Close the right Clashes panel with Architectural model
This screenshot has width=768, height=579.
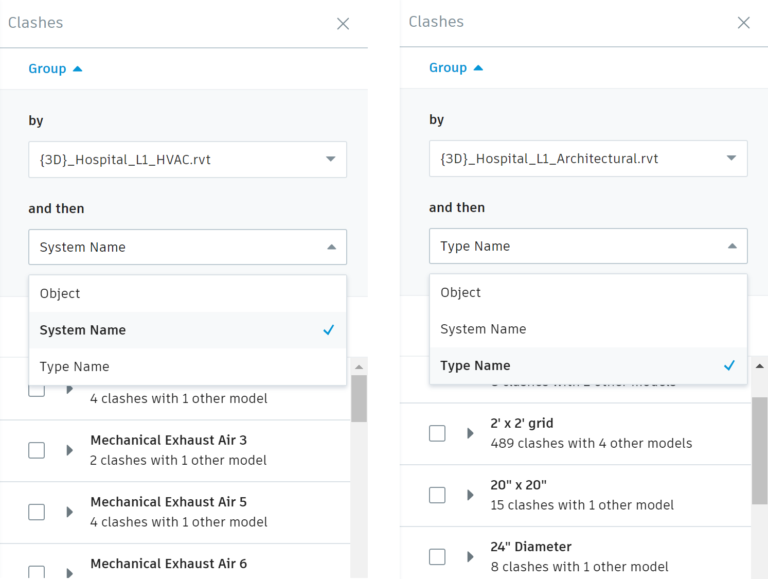tap(744, 23)
